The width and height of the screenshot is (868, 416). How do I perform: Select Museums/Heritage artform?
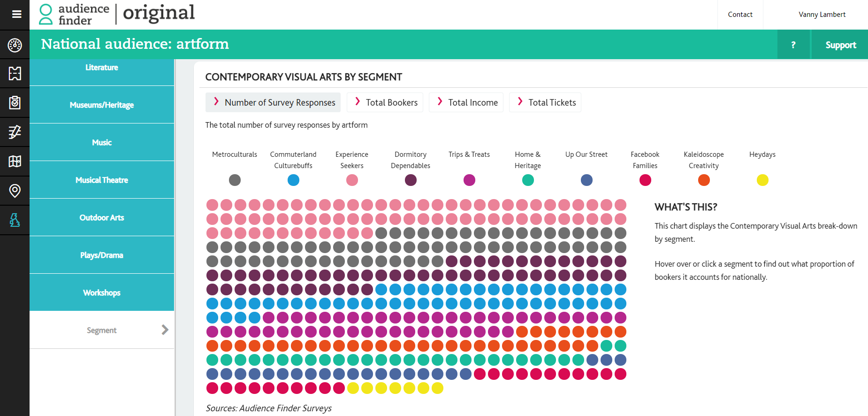pos(102,105)
